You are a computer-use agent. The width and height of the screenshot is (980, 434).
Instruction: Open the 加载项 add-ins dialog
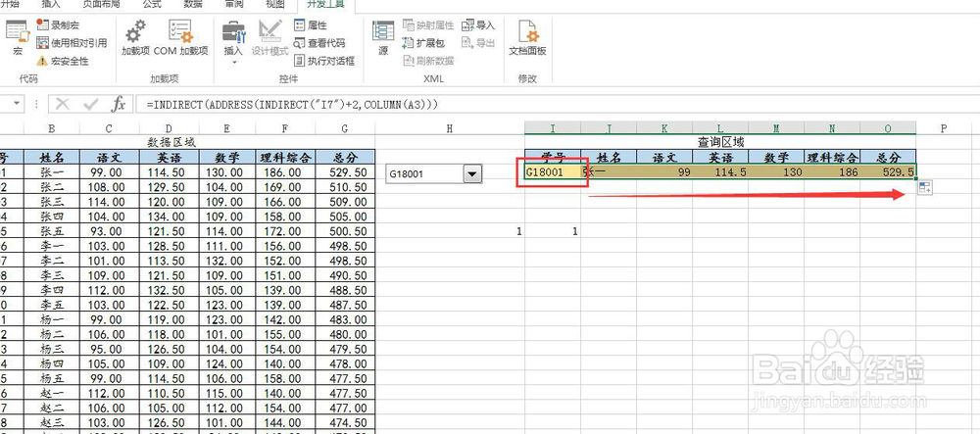(135, 39)
